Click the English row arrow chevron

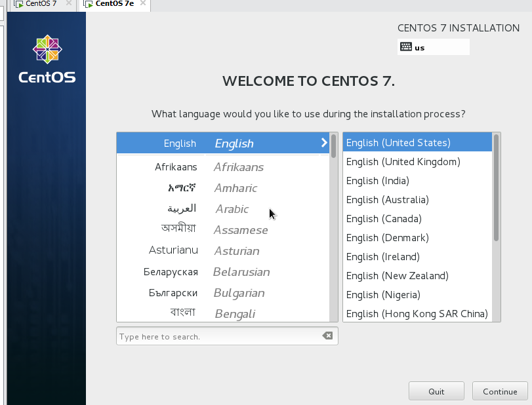[x=323, y=143]
